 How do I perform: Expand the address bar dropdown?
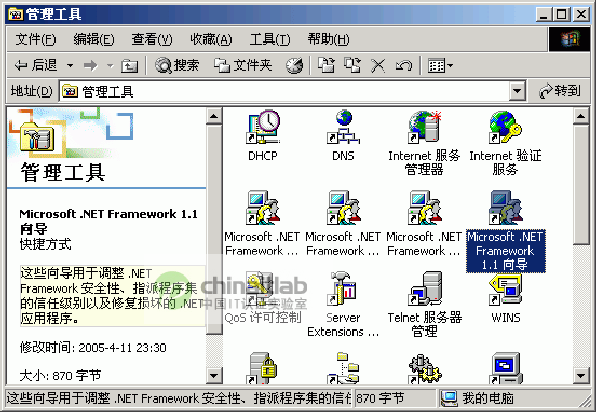click(517, 91)
